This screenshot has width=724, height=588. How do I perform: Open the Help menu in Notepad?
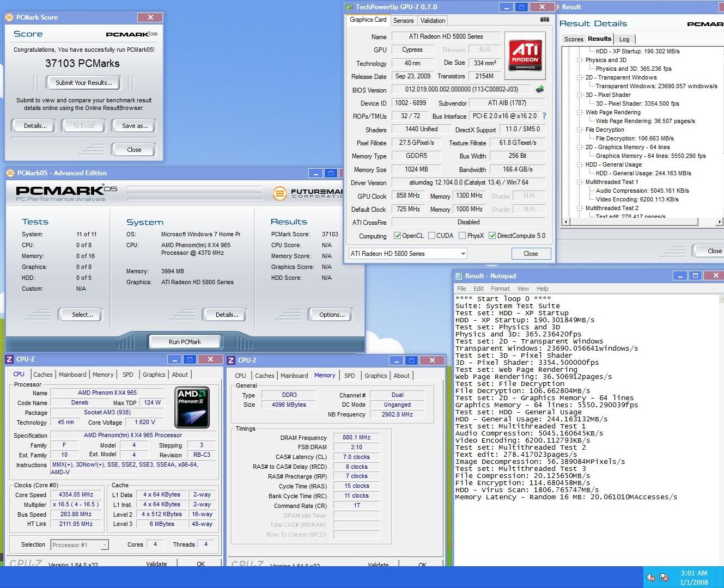click(x=543, y=289)
